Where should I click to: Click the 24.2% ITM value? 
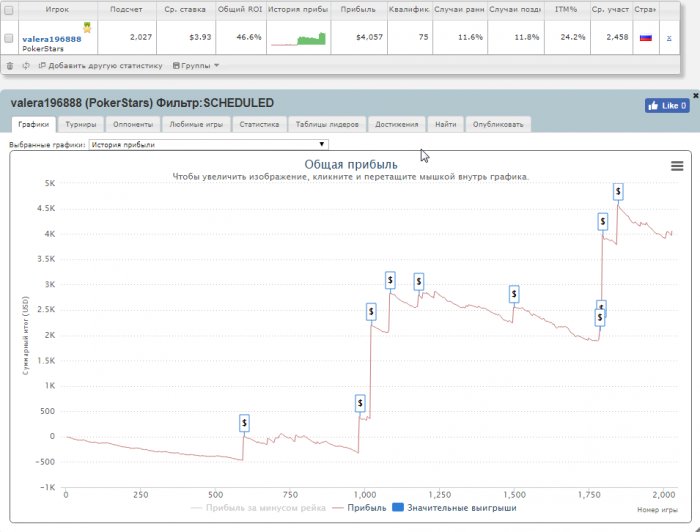[x=573, y=37]
